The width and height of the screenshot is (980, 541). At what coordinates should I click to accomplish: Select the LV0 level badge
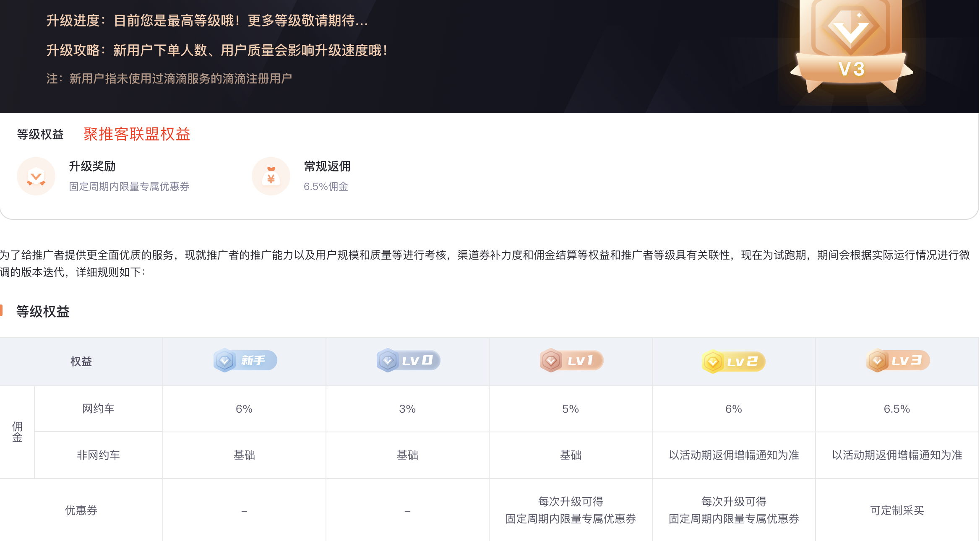pos(408,361)
